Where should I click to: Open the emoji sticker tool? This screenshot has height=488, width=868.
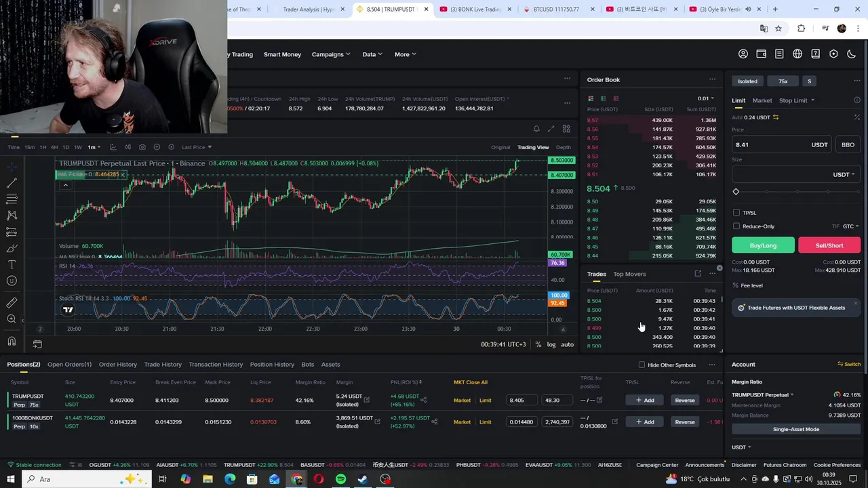click(x=12, y=281)
